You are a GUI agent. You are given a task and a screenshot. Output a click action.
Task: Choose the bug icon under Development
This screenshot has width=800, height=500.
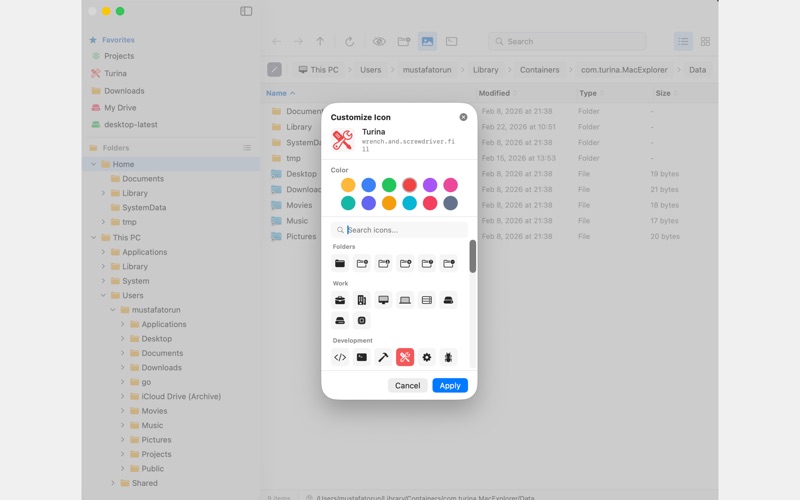pos(448,357)
